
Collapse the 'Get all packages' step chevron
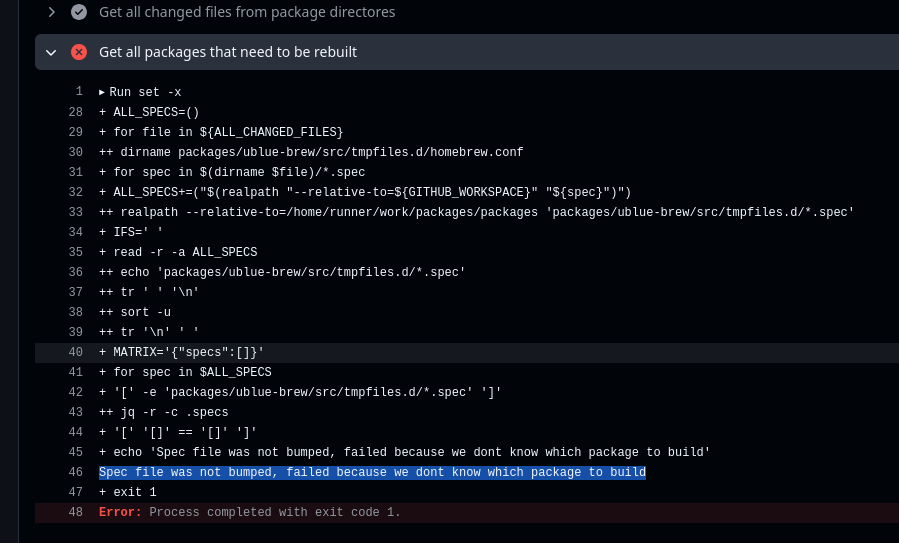point(51,52)
